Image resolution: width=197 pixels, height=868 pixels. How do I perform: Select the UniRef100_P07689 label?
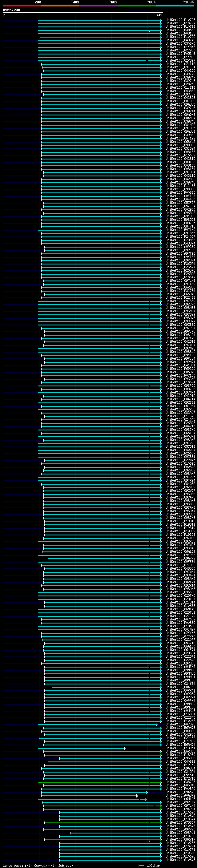coord(180,619)
